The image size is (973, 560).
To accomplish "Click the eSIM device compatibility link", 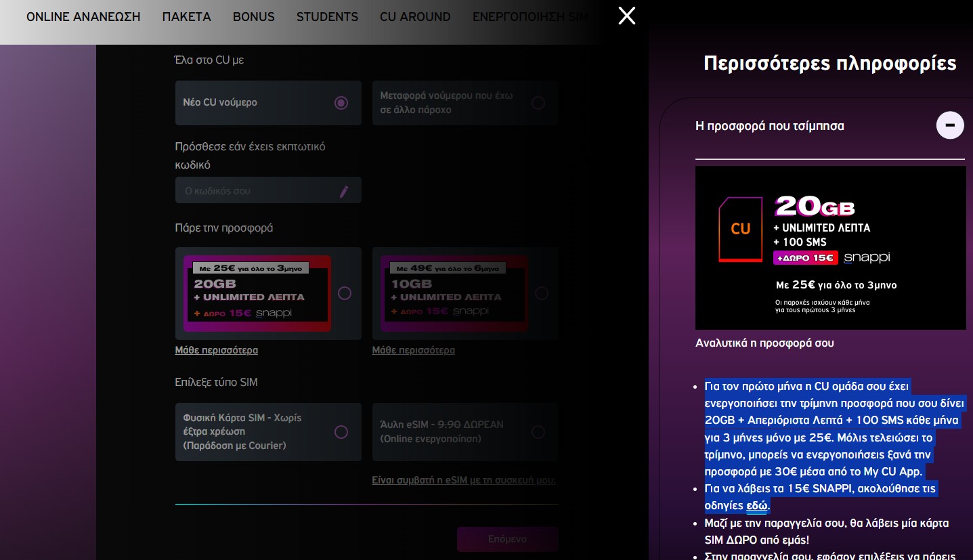I will pyautogui.click(x=464, y=480).
